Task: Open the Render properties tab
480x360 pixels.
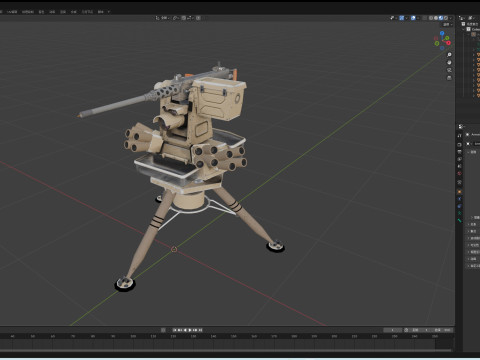Action: (460, 145)
